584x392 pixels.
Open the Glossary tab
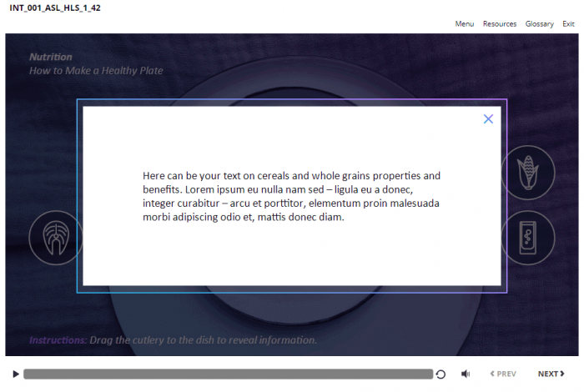539,24
